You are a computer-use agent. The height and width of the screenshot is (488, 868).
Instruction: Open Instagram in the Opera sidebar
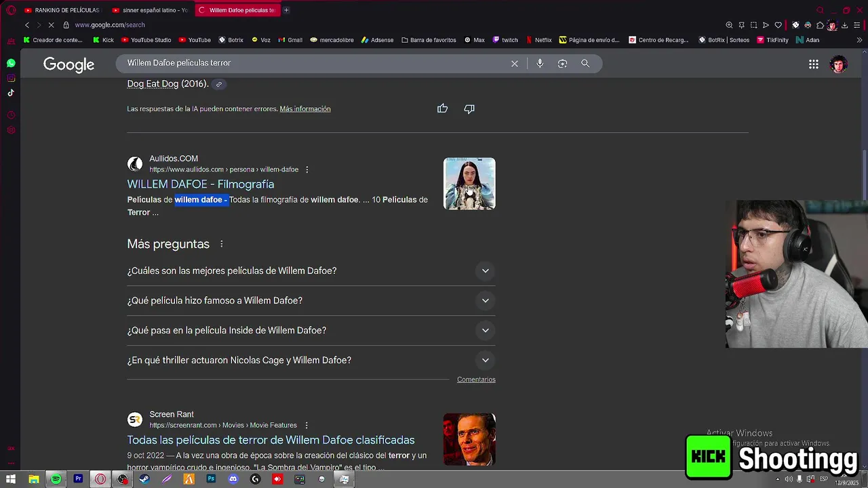(x=11, y=78)
